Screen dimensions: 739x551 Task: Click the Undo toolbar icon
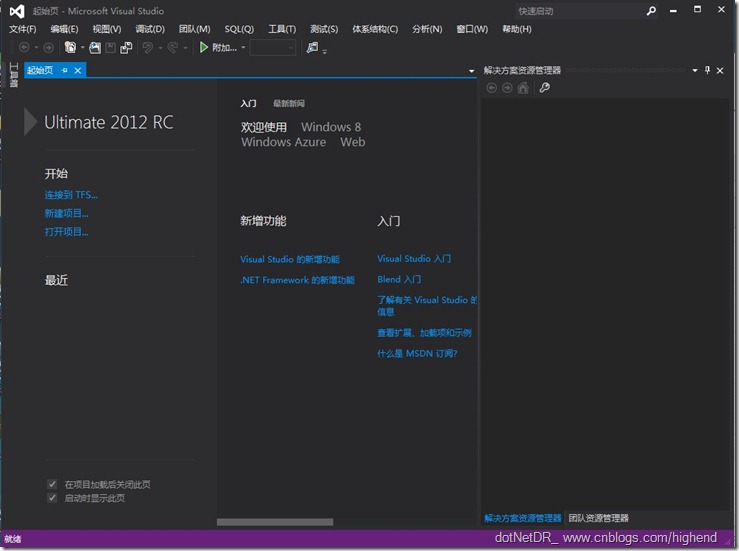tap(148, 48)
